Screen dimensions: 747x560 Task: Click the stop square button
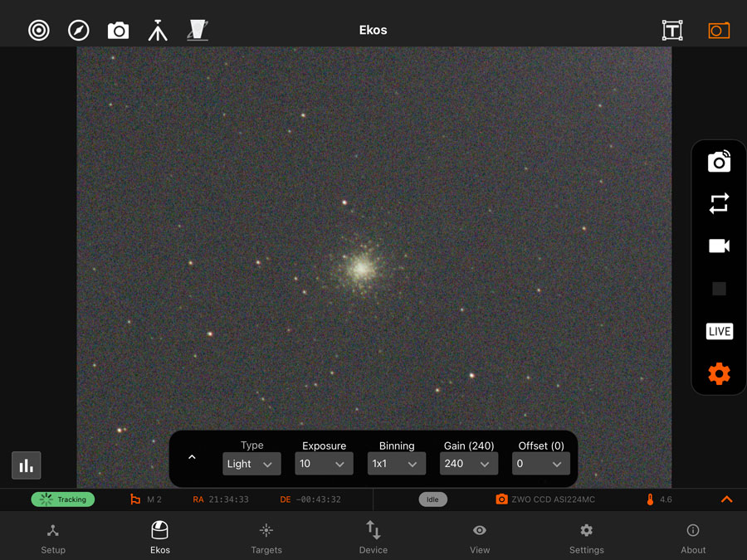click(x=719, y=289)
